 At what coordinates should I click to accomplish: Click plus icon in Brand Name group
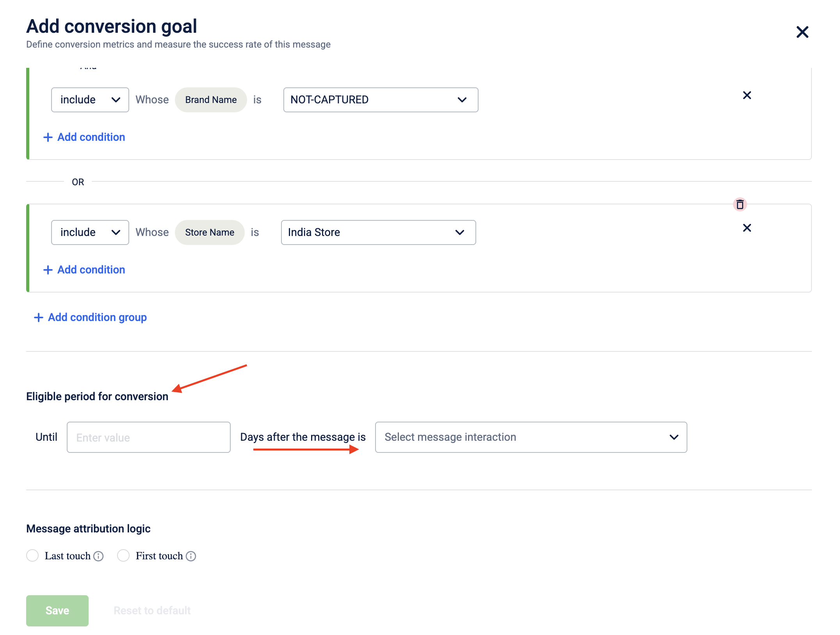[48, 137]
